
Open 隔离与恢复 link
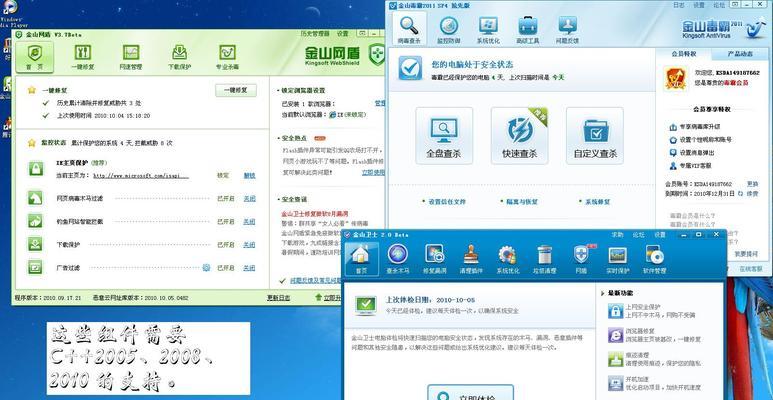pyautogui.click(x=522, y=202)
